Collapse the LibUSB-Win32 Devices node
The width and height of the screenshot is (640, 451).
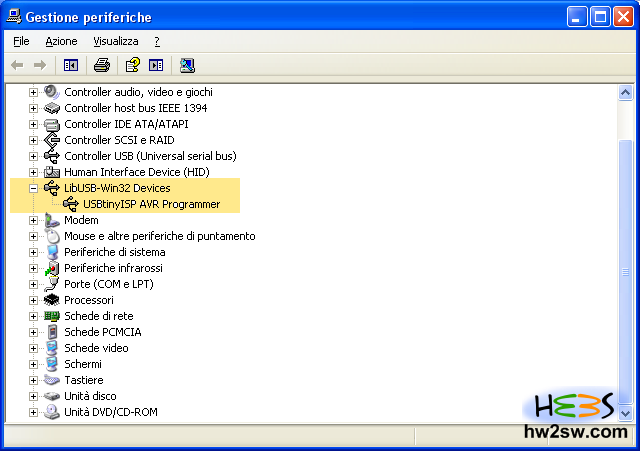point(33,188)
